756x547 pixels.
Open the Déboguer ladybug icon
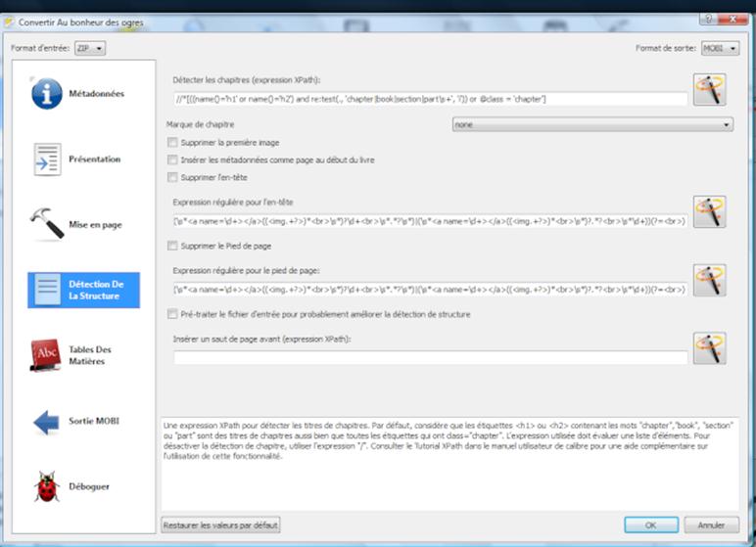(x=47, y=486)
